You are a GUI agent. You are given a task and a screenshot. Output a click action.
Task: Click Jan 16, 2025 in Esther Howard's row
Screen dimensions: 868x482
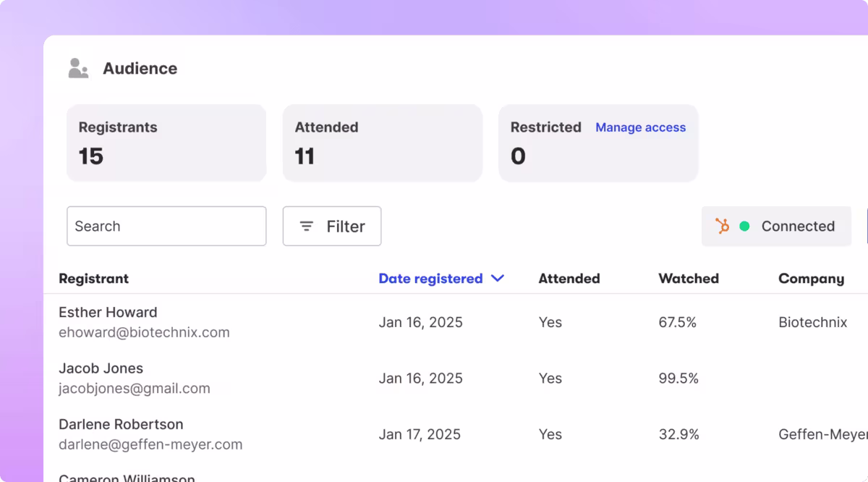pos(420,323)
